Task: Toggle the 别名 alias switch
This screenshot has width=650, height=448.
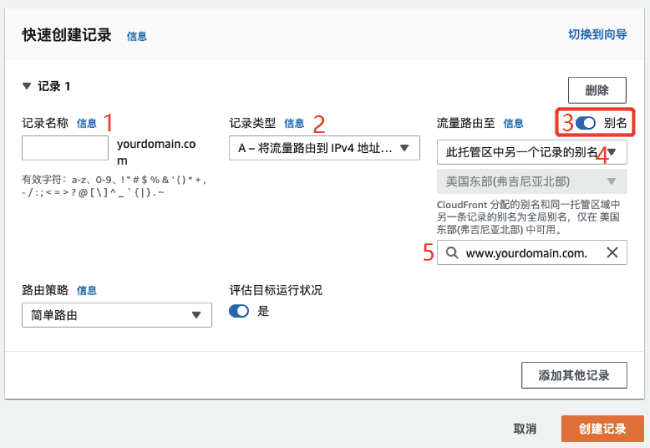Action: (586, 123)
